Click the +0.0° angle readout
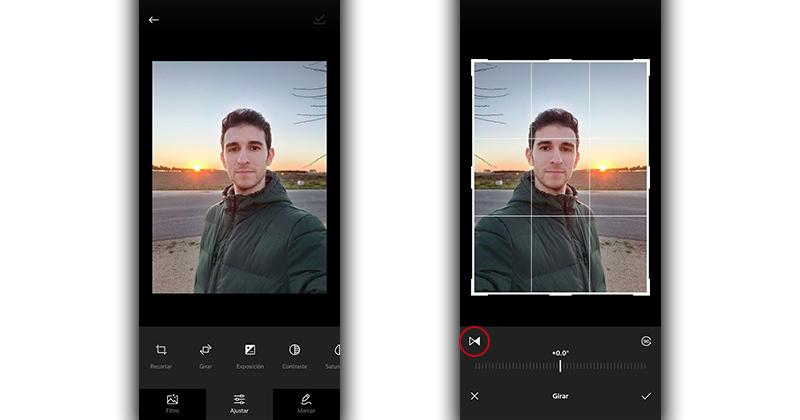Screen dimensions: 800x420 560,353
